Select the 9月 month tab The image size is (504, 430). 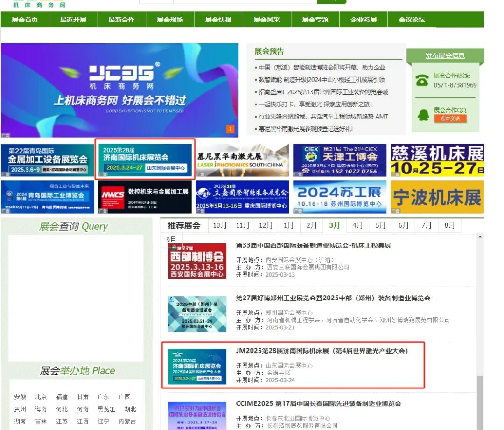171,240
